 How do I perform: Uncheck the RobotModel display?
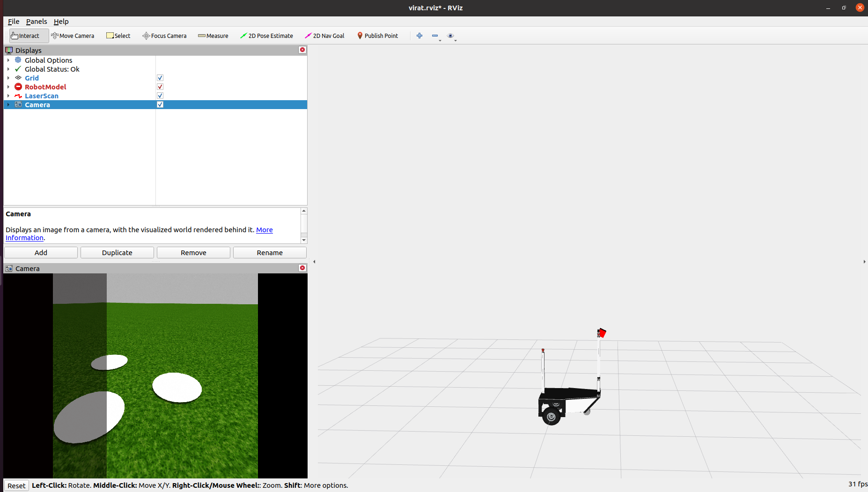(x=160, y=87)
